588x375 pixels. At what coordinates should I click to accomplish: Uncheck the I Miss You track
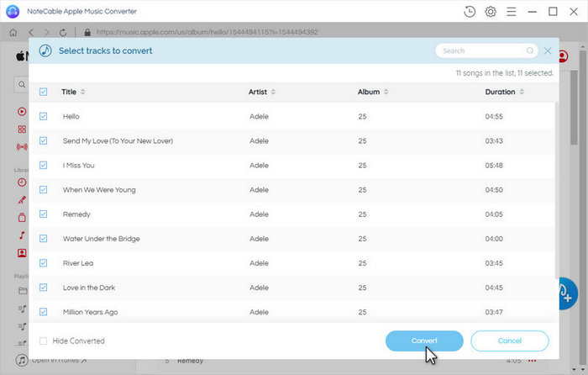coord(43,165)
